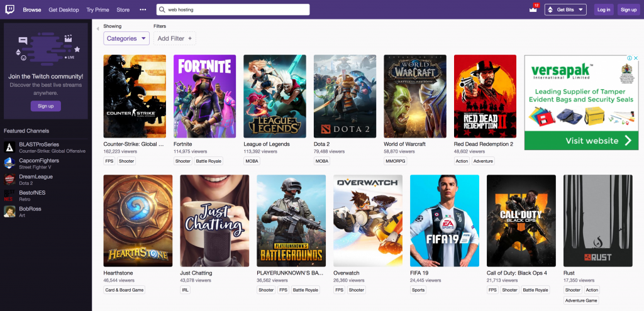Click Add Filter button
Screen dimensions: 644x311
[175, 38]
